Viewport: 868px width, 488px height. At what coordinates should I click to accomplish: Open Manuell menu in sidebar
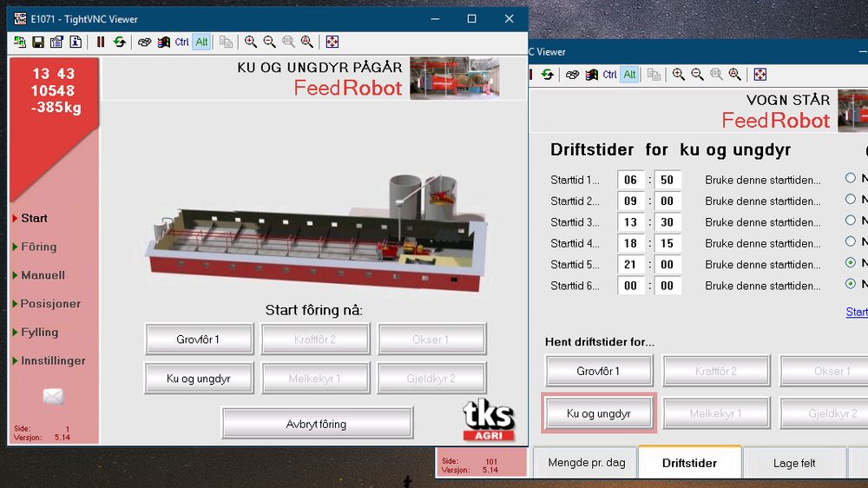coord(43,275)
